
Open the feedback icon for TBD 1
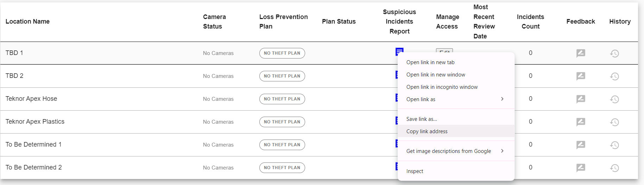[581, 53]
